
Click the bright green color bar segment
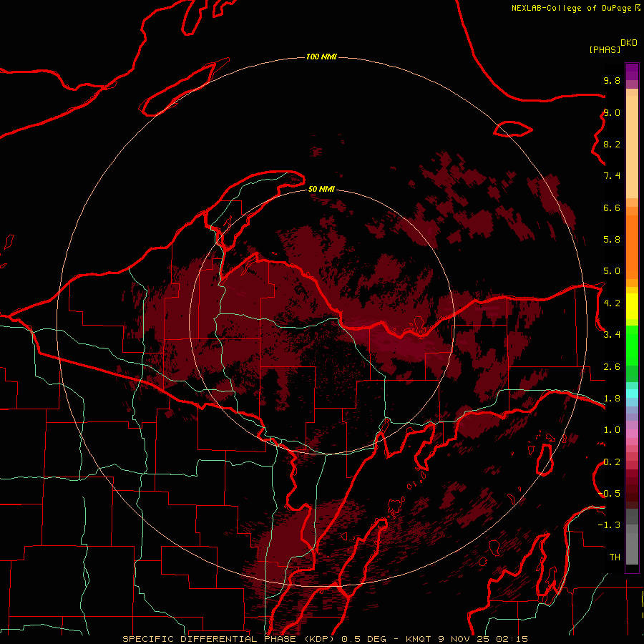pyautogui.click(x=632, y=346)
